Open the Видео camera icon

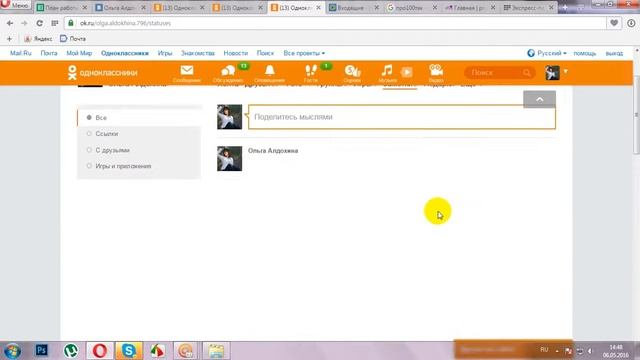pyautogui.click(x=436, y=70)
